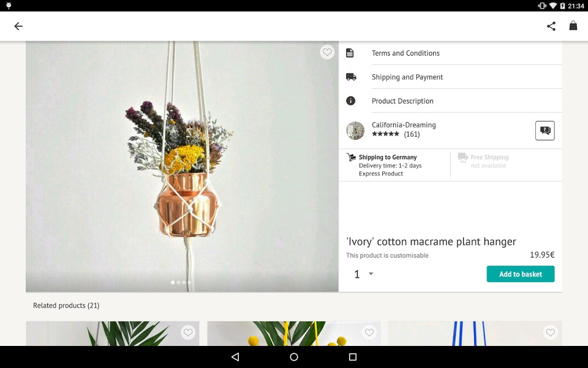Open California-Dreaming seller avatar
The height and width of the screenshot is (368, 588).
point(355,131)
